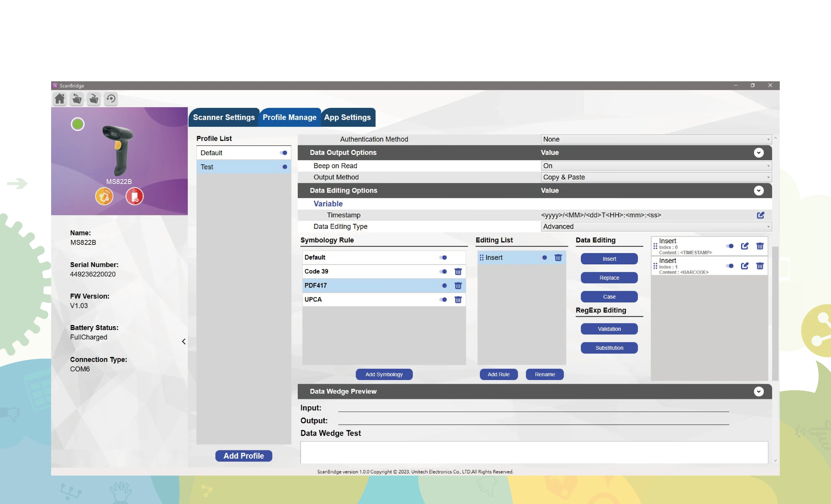The image size is (831, 504).
Task: Toggle the Insert Index 0 entry switch
Action: pos(730,246)
